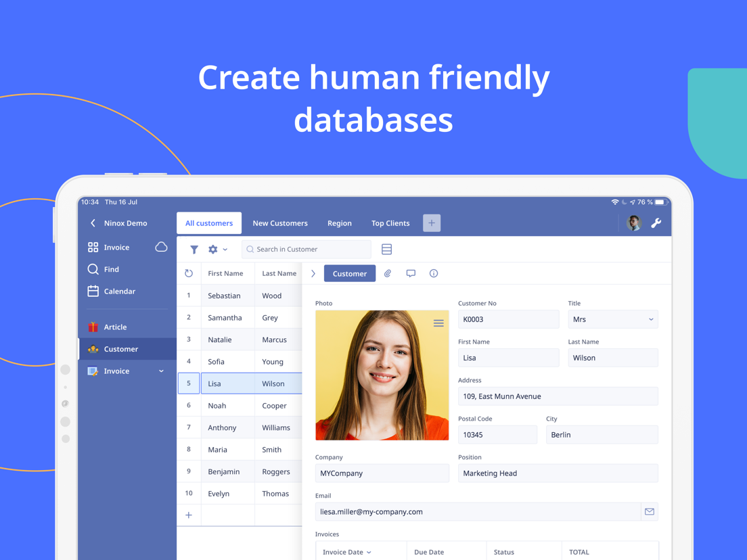Select the Evelyn cell

click(228, 493)
